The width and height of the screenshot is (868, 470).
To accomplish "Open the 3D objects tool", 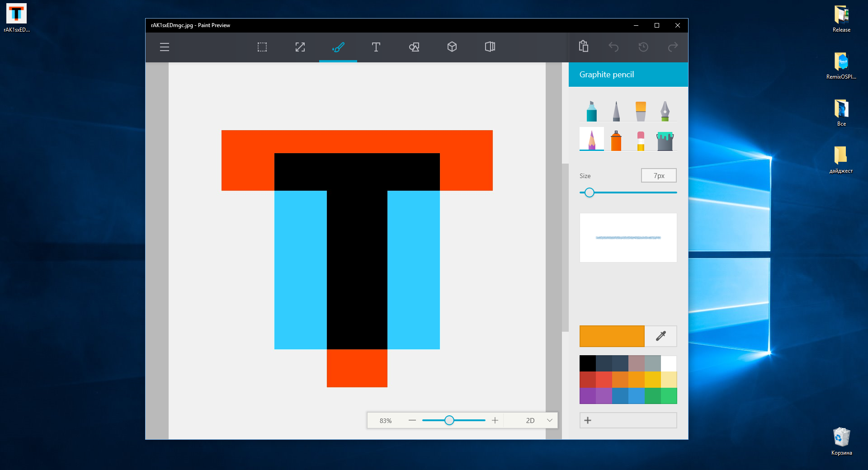I will [x=452, y=47].
